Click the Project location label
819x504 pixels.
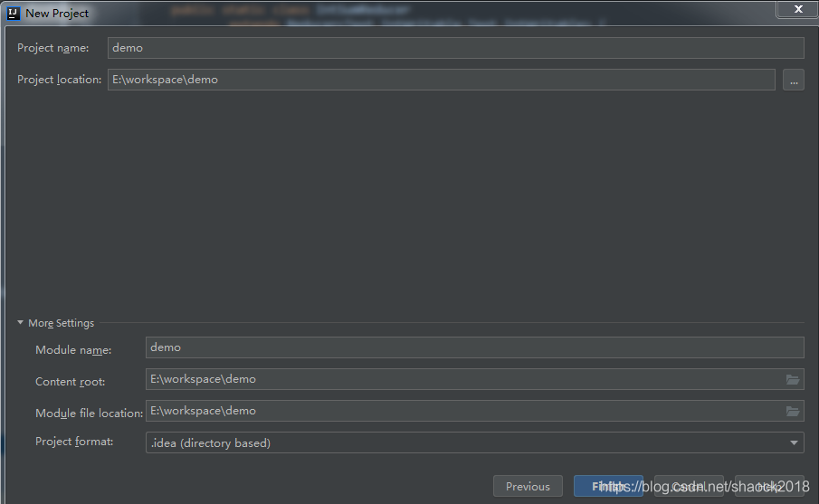coord(59,80)
